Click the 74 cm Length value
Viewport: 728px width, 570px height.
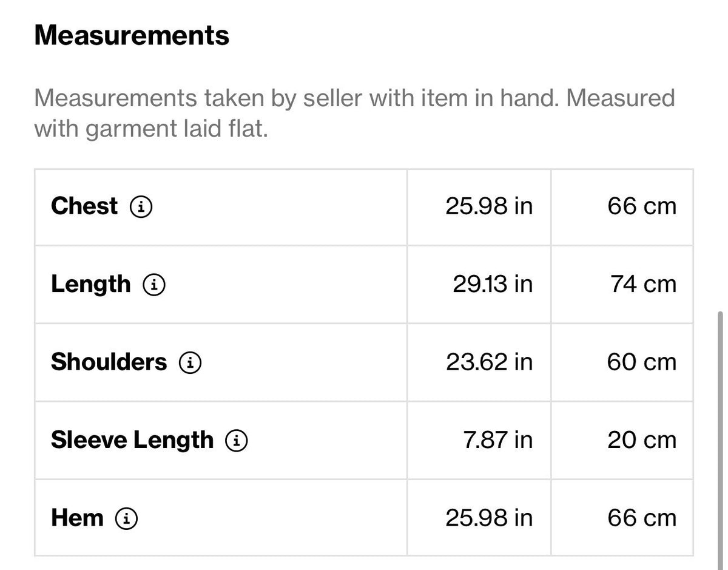coord(643,285)
